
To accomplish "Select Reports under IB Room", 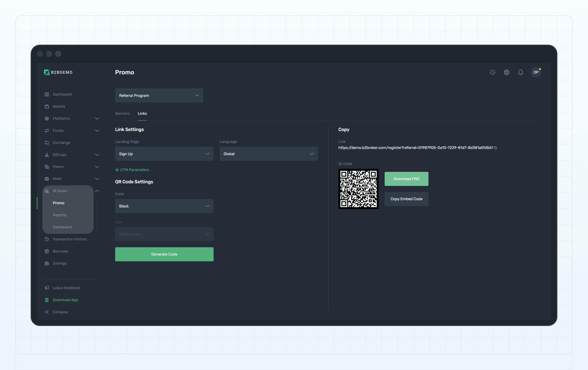I will (x=59, y=215).
